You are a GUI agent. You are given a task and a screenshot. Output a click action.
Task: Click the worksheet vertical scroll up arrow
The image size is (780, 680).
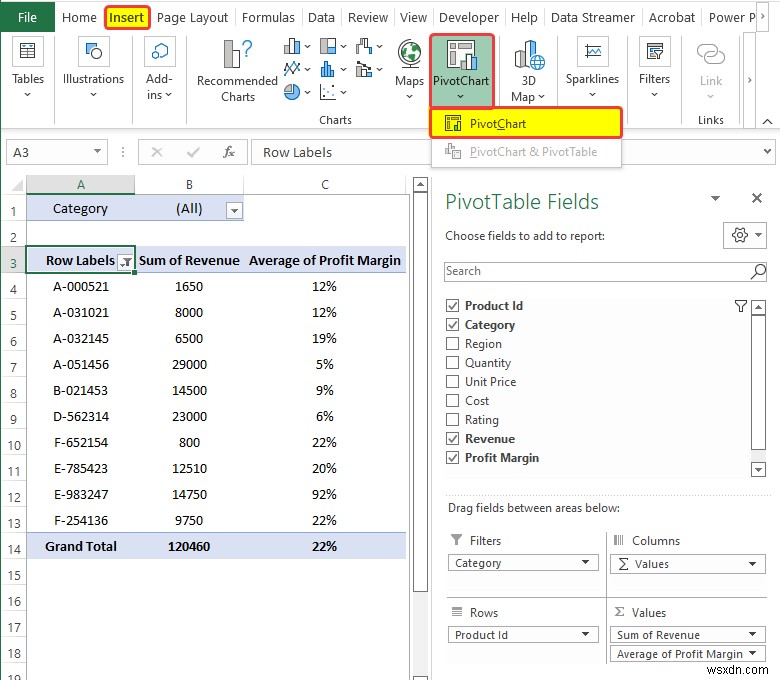point(420,185)
